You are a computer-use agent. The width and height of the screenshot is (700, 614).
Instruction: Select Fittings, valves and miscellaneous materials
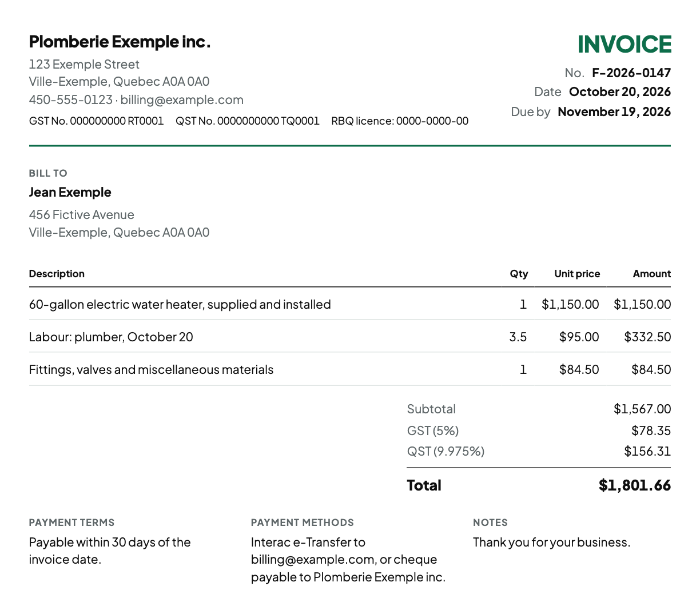[152, 370]
